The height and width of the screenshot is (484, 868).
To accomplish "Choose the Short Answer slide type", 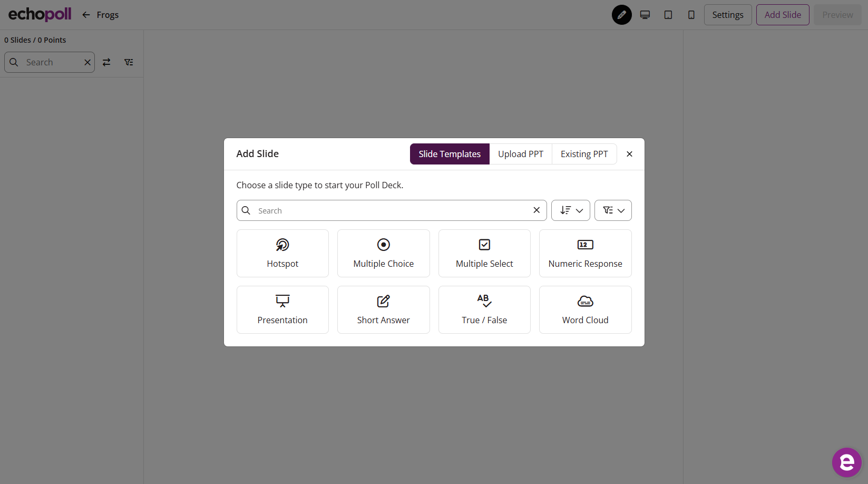I will tap(383, 309).
